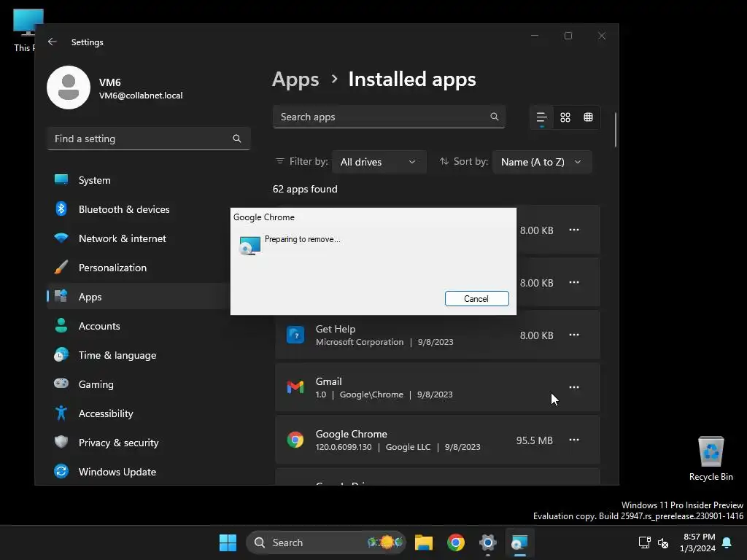Click the muted volume icon in system tray
The height and width of the screenshot is (560, 747).
662,542
